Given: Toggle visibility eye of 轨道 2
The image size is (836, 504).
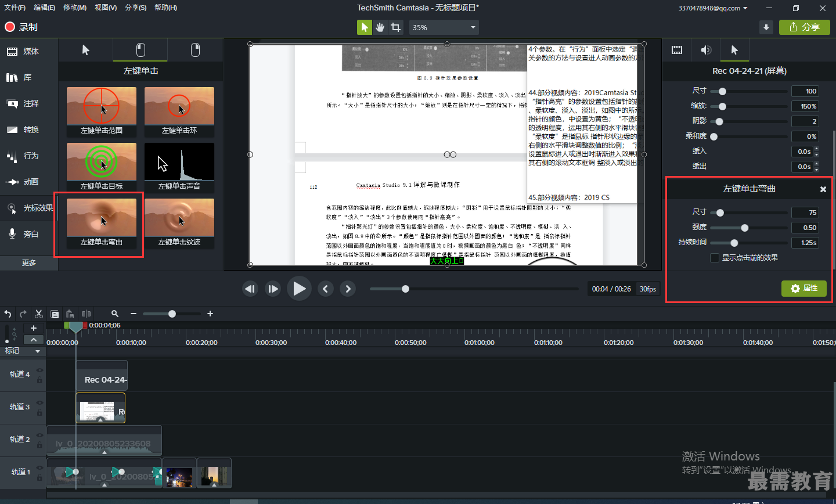Looking at the screenshot, I should click(x=39, y=435).
